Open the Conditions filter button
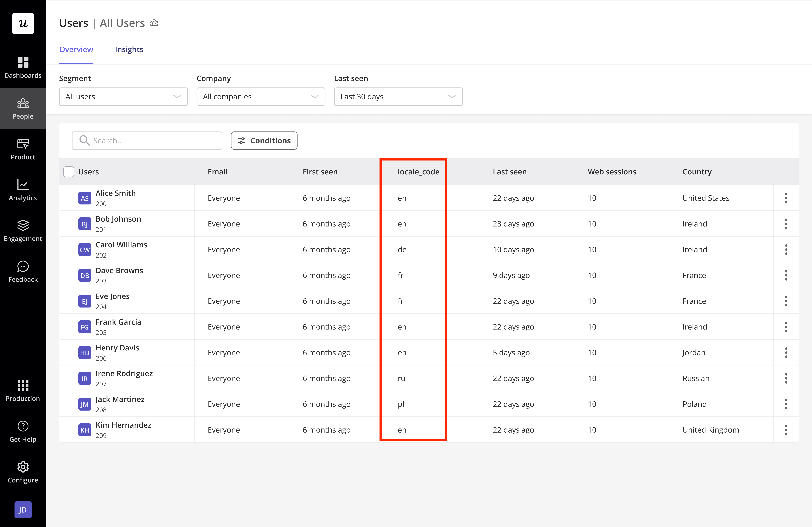Screen dimensions: 812x527 click(264, 140)
